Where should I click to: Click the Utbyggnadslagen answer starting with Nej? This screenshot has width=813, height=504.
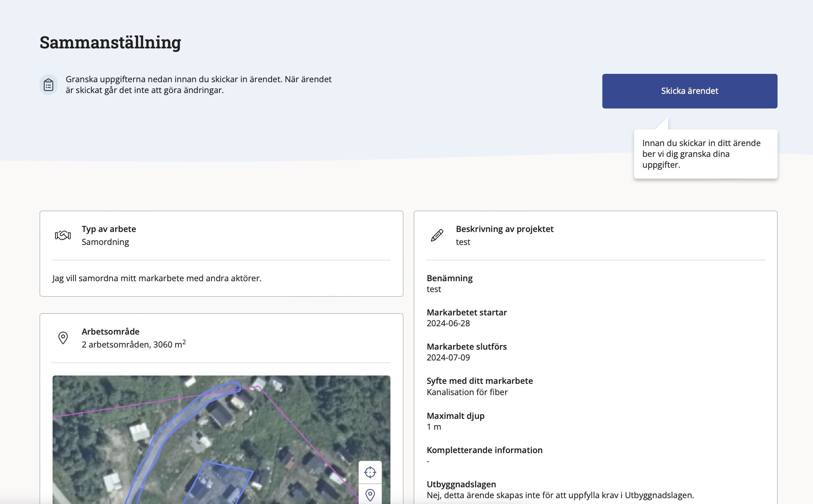click(x=560, y=495)
